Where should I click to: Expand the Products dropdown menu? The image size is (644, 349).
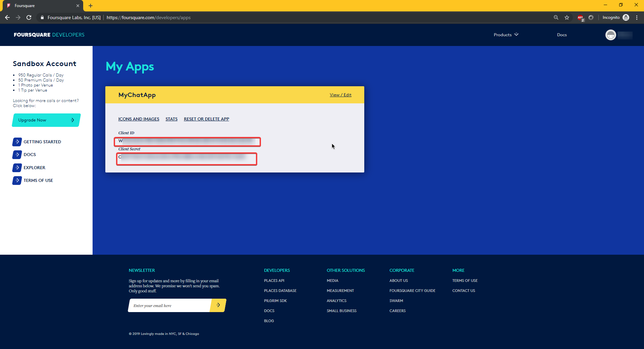[x=506, y=35]
